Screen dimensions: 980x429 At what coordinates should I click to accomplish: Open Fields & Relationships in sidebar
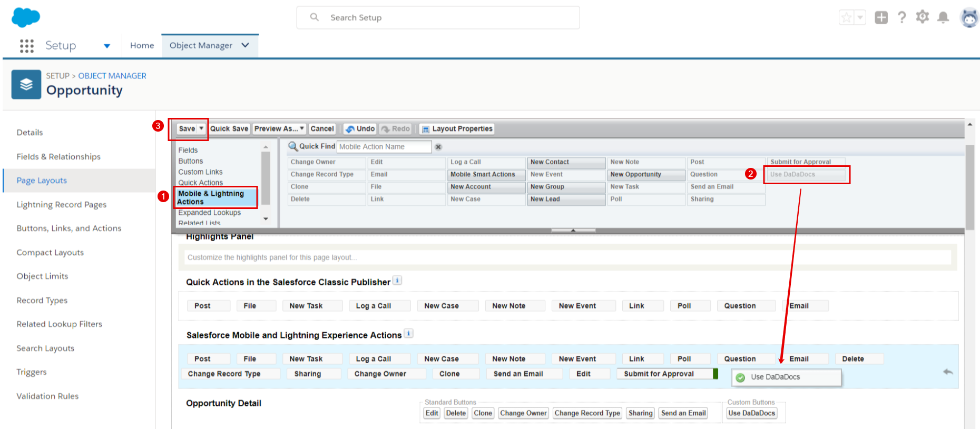[58, 157]
